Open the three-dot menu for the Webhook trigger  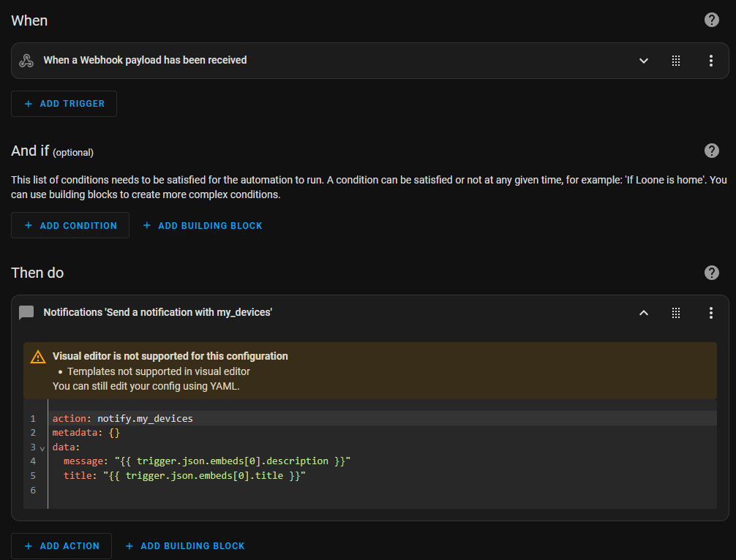click(710, 61)
